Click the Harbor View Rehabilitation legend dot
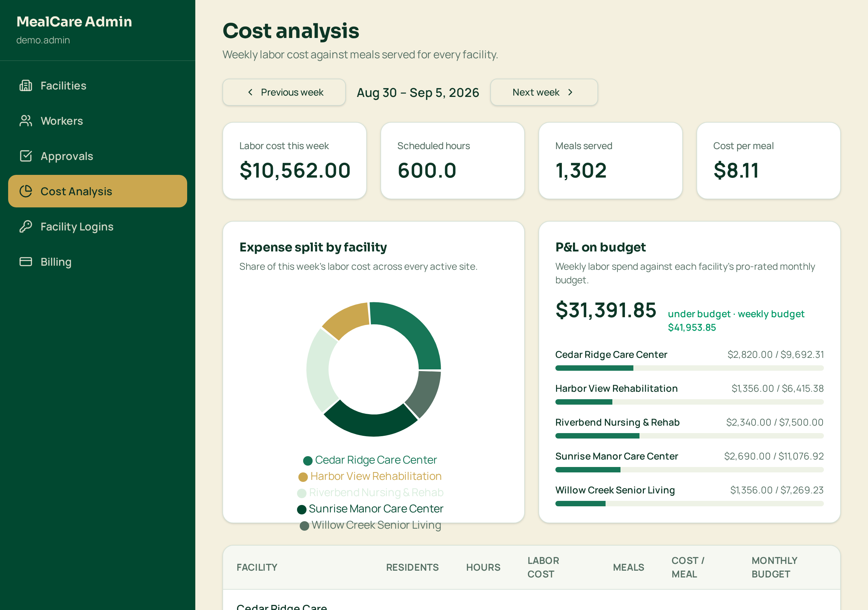This screenshot has width=868, height=610. point(303,477)
